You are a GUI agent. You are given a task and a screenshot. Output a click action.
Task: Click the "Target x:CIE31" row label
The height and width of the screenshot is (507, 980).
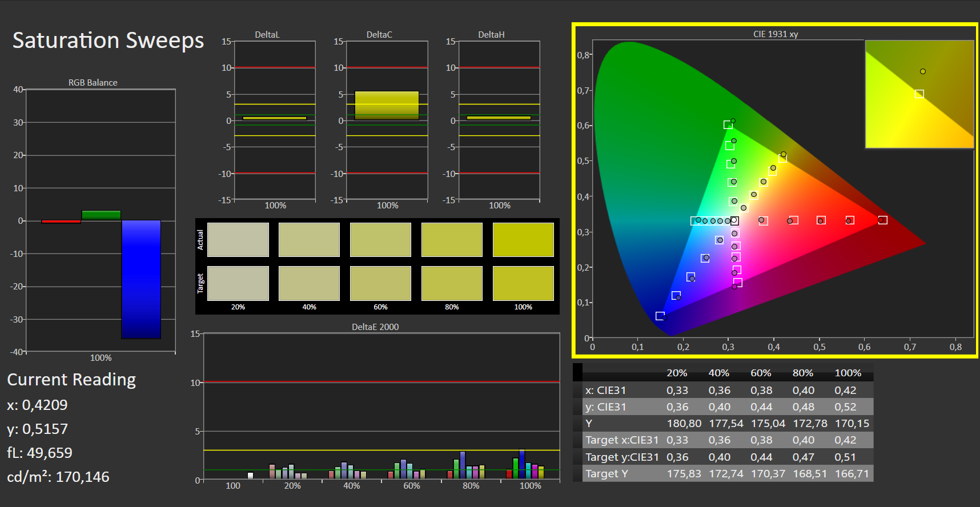tap(622, 440)
